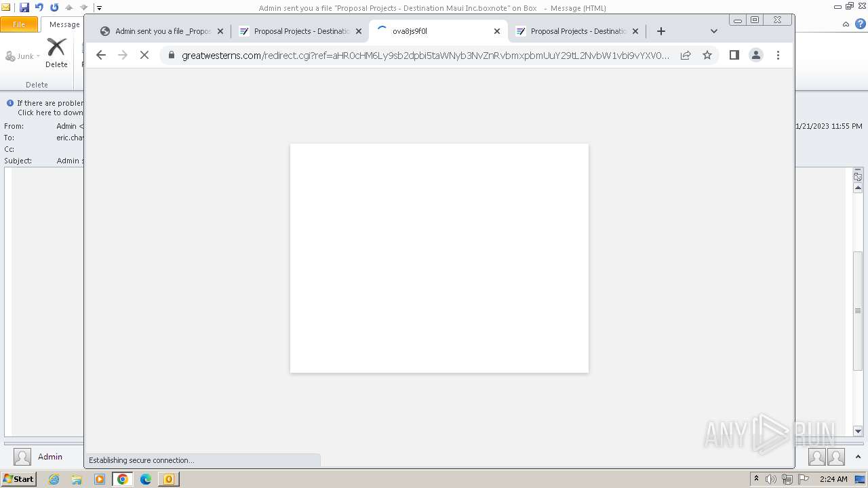Click the Chrome back arrow
Viewport: 868px width, 488px height.
click(x=101, y=56)
